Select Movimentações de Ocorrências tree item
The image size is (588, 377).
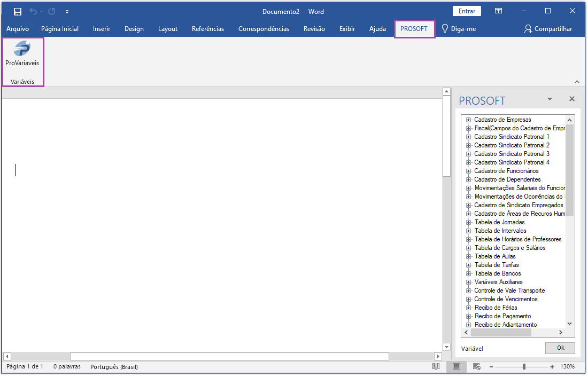tap(520, 197)
